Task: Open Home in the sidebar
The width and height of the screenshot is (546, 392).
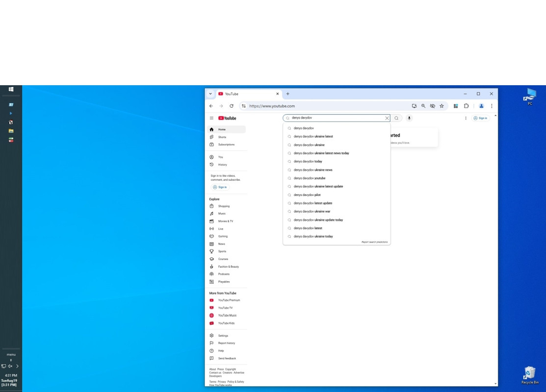Action: [x=227, y=129]
